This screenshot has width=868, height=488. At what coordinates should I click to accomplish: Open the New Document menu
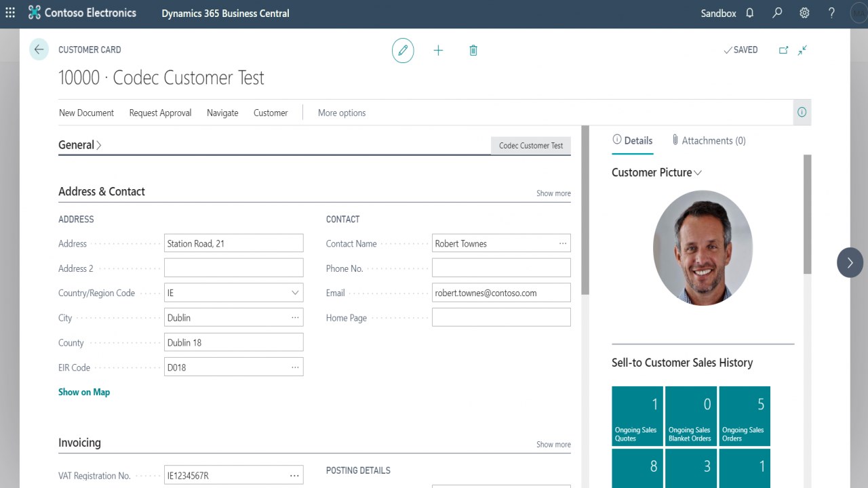[x=86, y=113]
